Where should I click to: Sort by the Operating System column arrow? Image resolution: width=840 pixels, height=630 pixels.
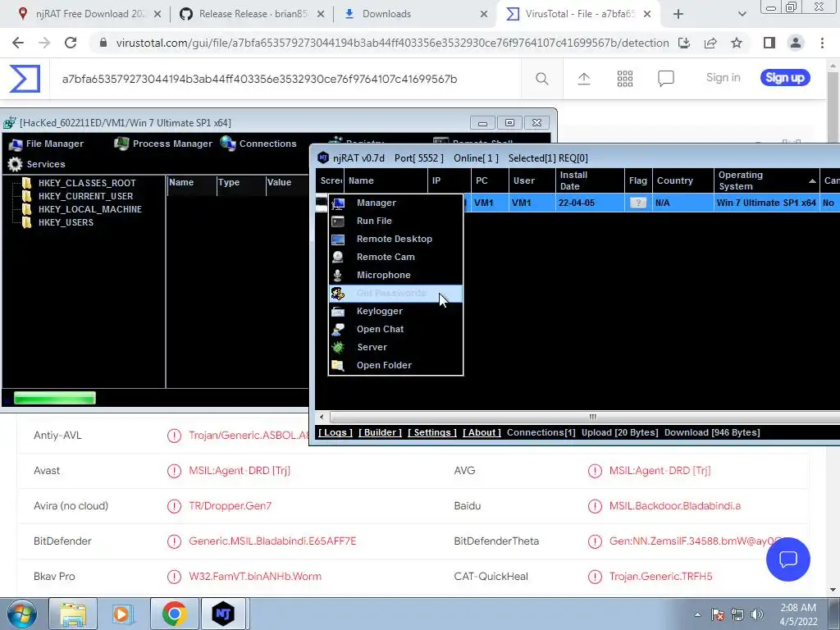pos(812,181)
